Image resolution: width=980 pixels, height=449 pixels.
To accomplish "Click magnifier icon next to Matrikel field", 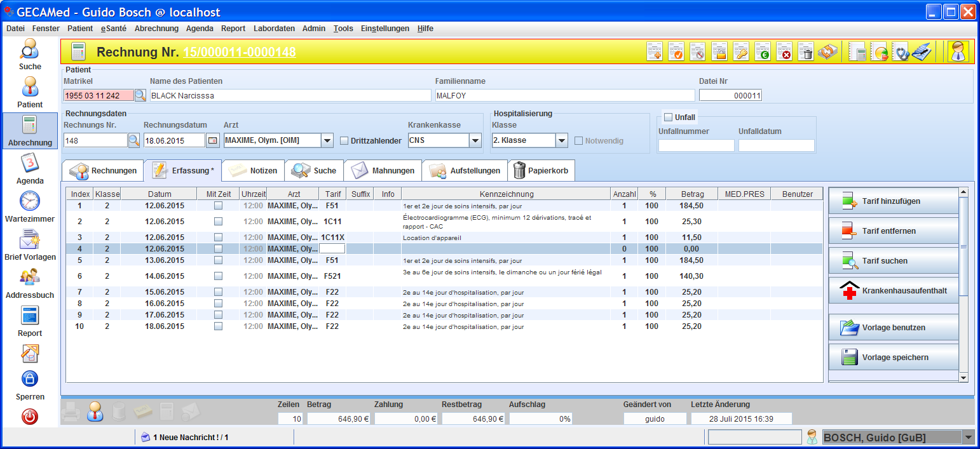I will pyautogui.click(x=140, y=95).
